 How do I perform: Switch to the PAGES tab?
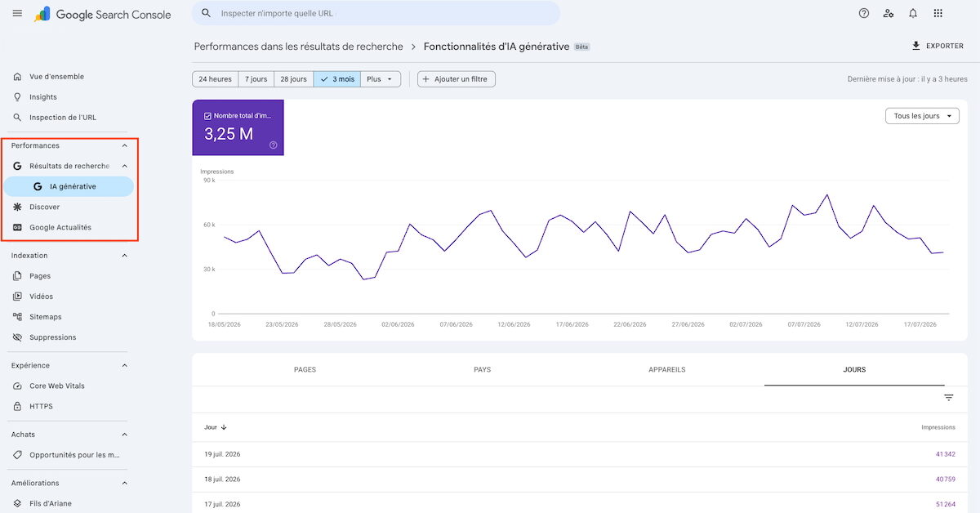(x=305, y=370)
